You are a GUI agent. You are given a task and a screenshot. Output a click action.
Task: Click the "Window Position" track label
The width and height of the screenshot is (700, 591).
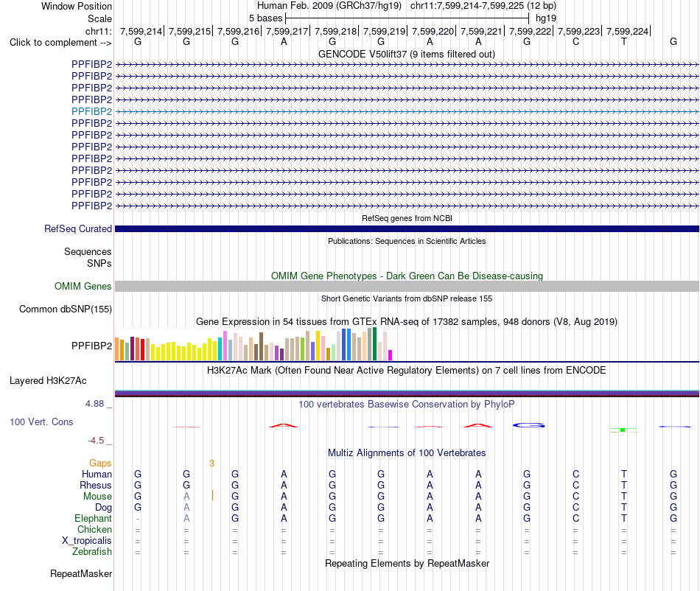pyautogui.click(x=77, y=6)
